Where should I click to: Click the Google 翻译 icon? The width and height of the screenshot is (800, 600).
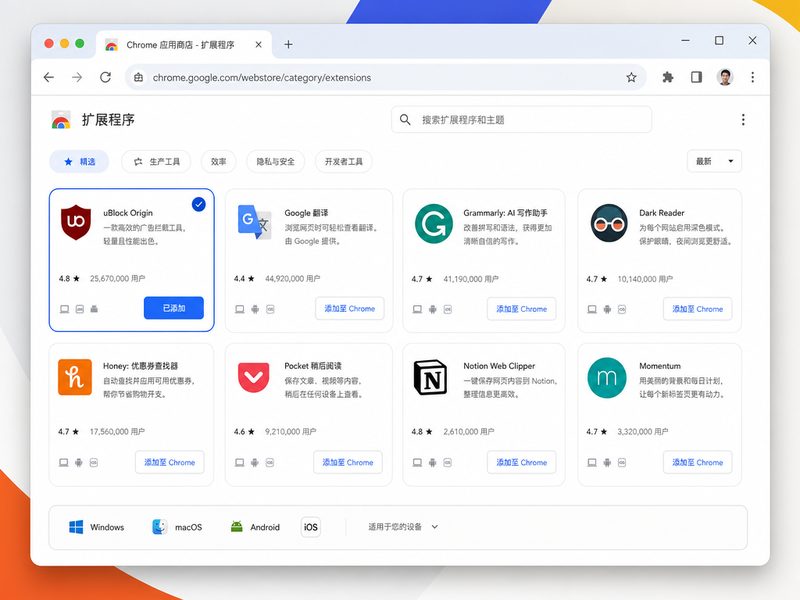(255, 222)
